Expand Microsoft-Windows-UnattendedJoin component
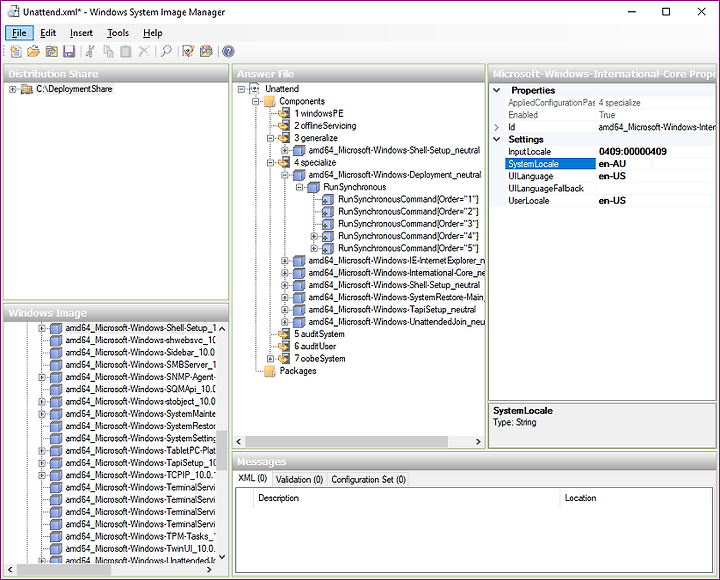 click(285, 322)
